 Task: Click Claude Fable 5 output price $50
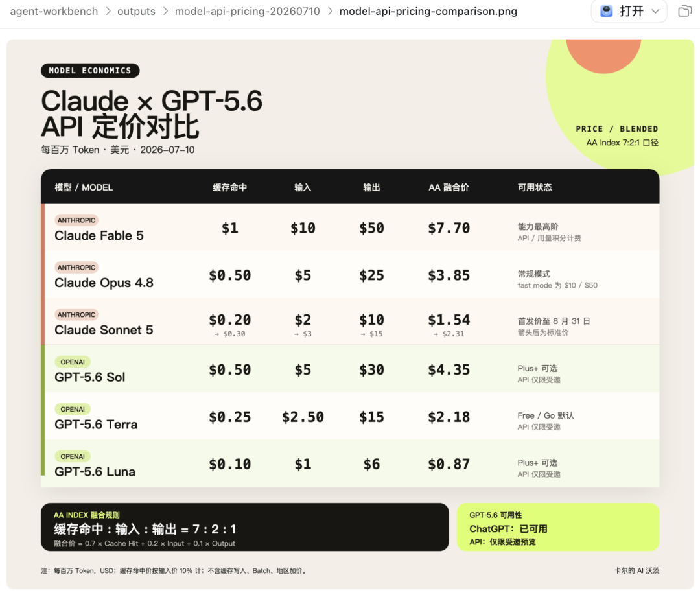click(371, 228)
